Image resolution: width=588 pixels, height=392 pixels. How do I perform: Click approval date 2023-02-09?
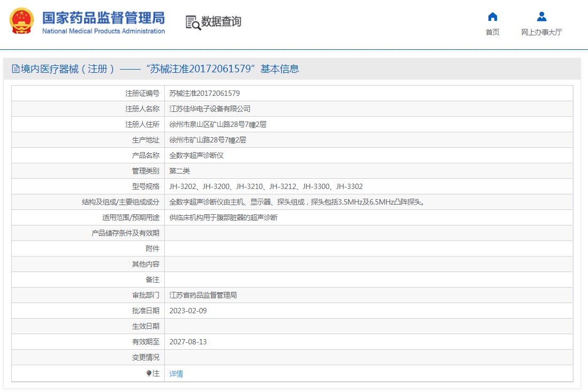coord(188,311)
